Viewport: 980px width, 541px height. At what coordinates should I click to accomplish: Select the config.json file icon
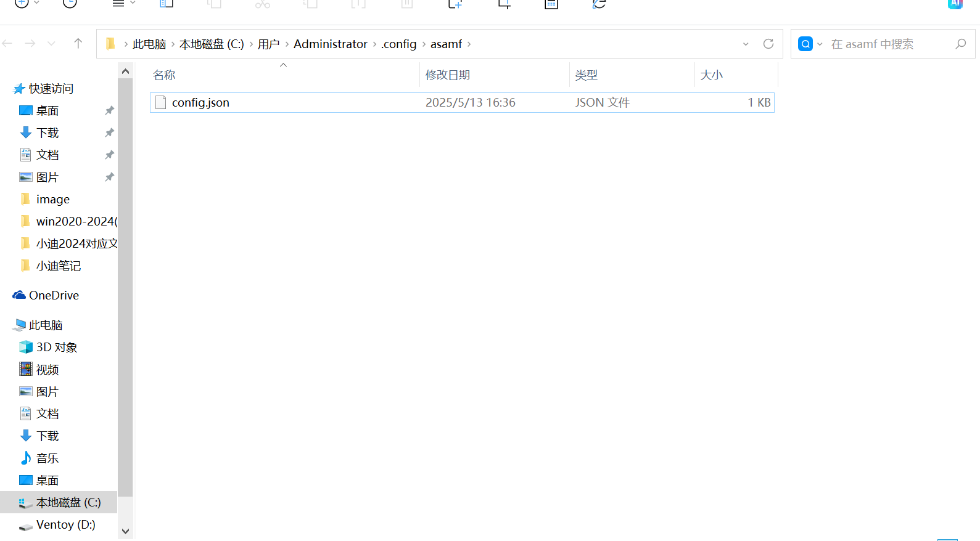coord(160,102)
